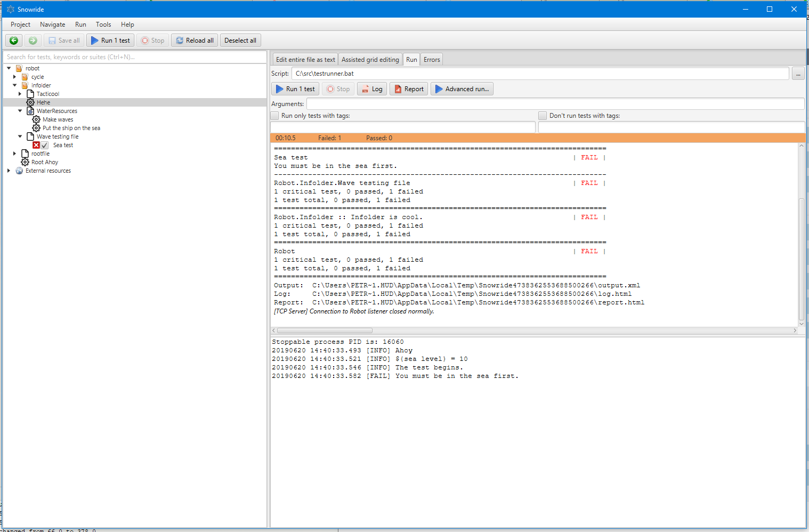Click the Make waves gear icon
The width and height of the screenshot is (809, 532).
36,119
